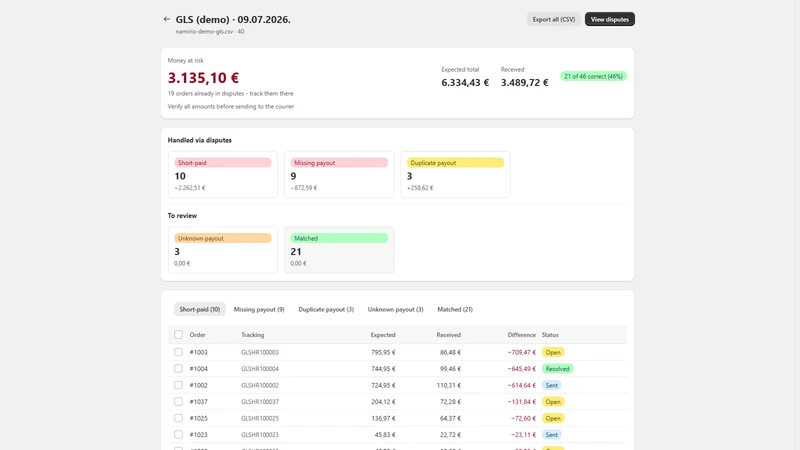This screenshot has height=450, width=800.
Task: Open the Missing payout summary card
Action: point(339,174)
